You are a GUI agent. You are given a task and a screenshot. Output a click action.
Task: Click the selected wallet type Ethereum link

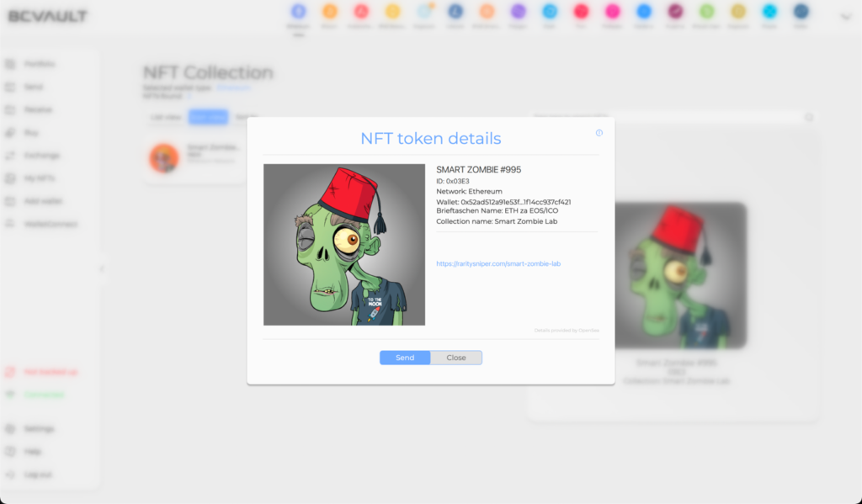(234, 88)
